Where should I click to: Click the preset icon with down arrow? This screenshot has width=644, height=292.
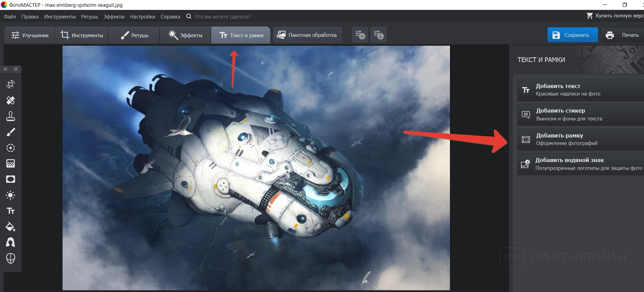tap(379, 35)
